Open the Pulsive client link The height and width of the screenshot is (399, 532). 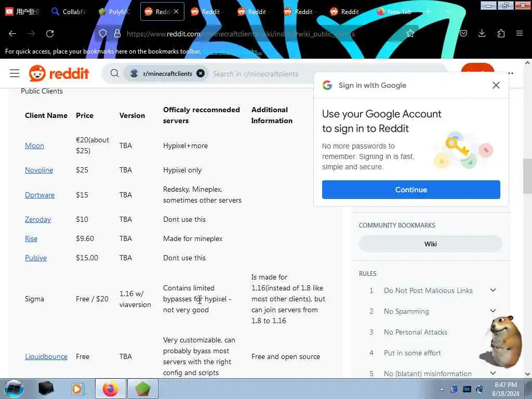click(36, 258)
